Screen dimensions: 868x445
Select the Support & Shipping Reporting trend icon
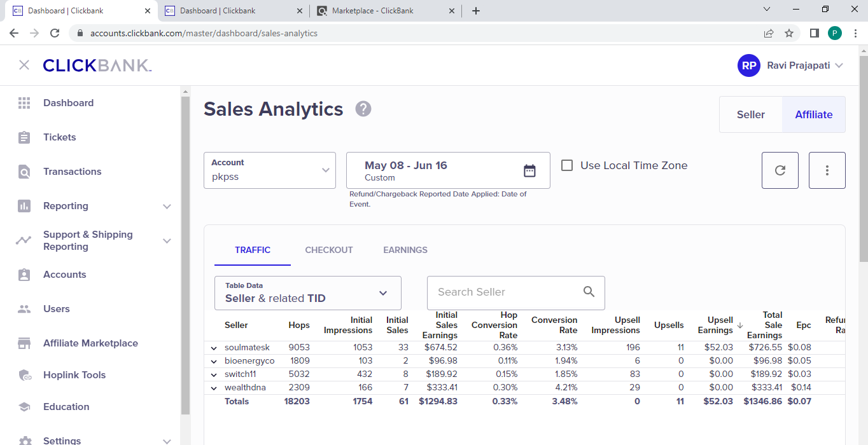click(x=24, y=240)
